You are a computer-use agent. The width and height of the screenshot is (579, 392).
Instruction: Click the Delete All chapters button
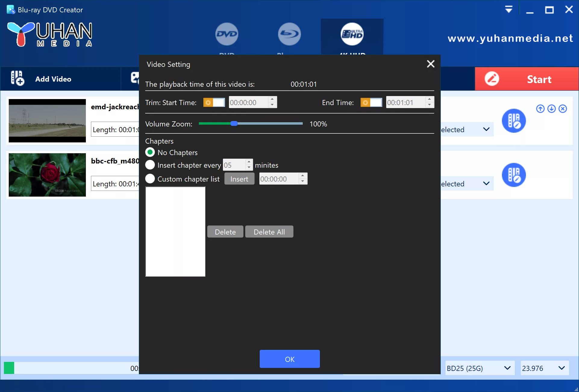click(x=269, y=232)
